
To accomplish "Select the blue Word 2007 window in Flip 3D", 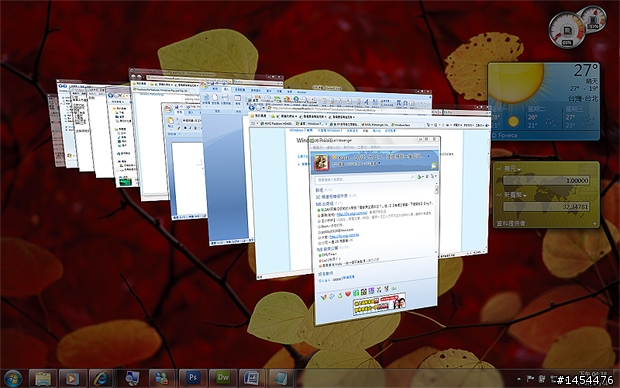I will click(225, 174).
